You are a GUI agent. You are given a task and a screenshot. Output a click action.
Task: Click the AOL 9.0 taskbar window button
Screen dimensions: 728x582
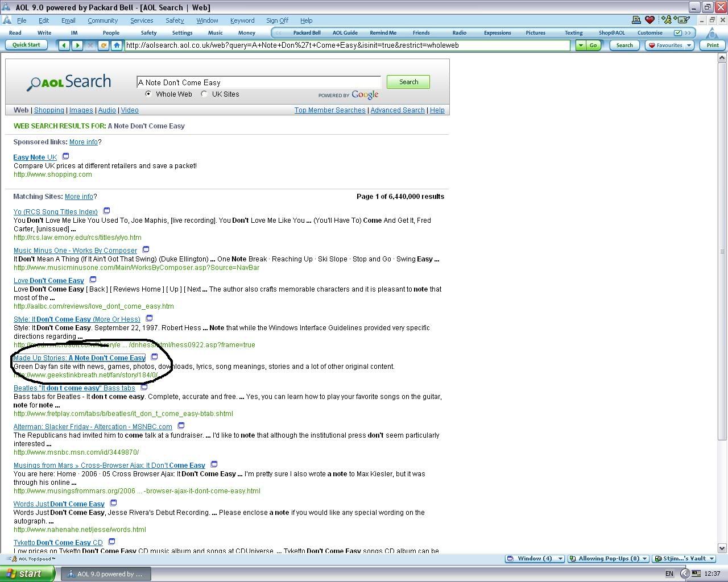pyautogui.click(x=106, y=574)
